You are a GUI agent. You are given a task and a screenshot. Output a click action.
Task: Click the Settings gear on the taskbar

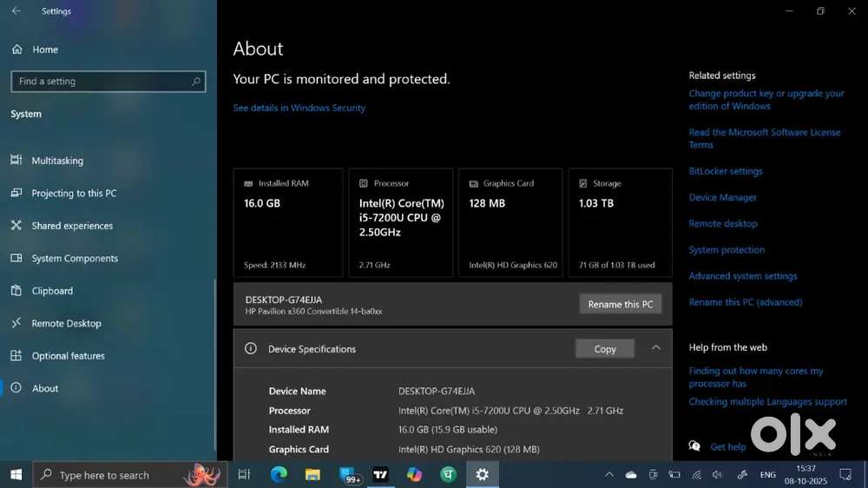[x=482, y=475]
